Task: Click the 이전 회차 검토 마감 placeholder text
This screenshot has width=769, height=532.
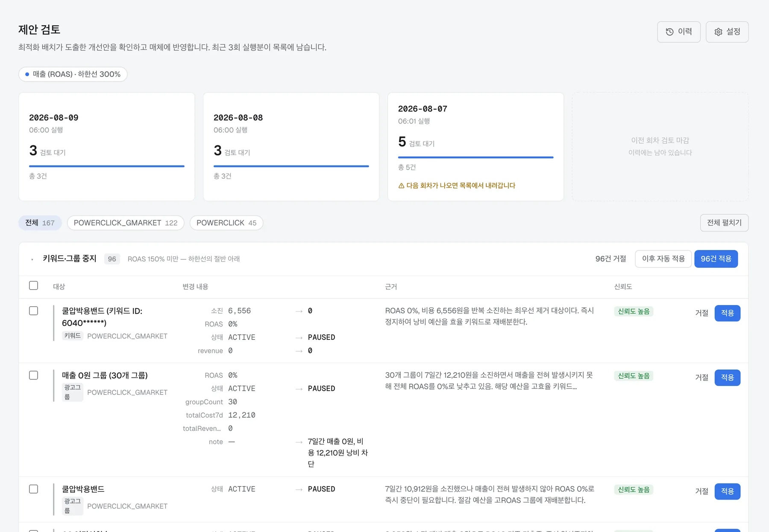Action: tap(660, 140)
